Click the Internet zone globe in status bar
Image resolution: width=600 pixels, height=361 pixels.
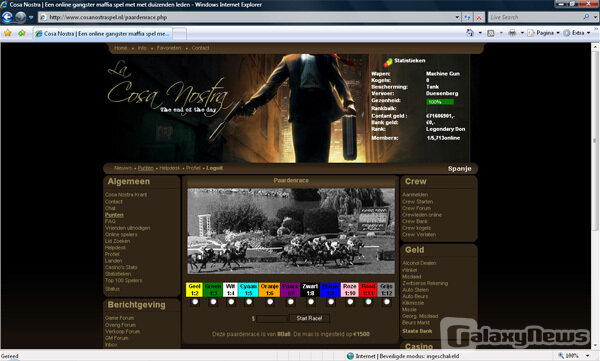pos(350,356)
